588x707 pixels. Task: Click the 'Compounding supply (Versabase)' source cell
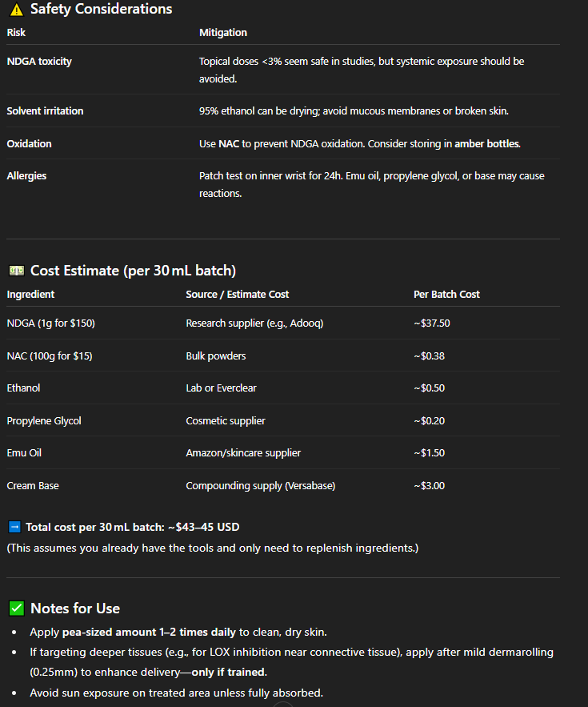pyautogui.click(x=261, y=485)
